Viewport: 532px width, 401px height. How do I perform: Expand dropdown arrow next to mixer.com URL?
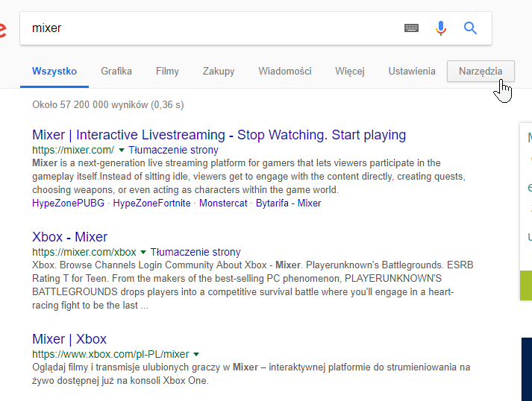pyautogui.click(x=122, y=150)
